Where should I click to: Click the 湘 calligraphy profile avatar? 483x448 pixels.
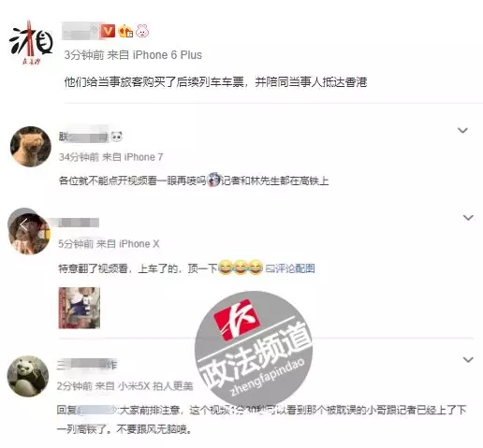tap(31, 43)
